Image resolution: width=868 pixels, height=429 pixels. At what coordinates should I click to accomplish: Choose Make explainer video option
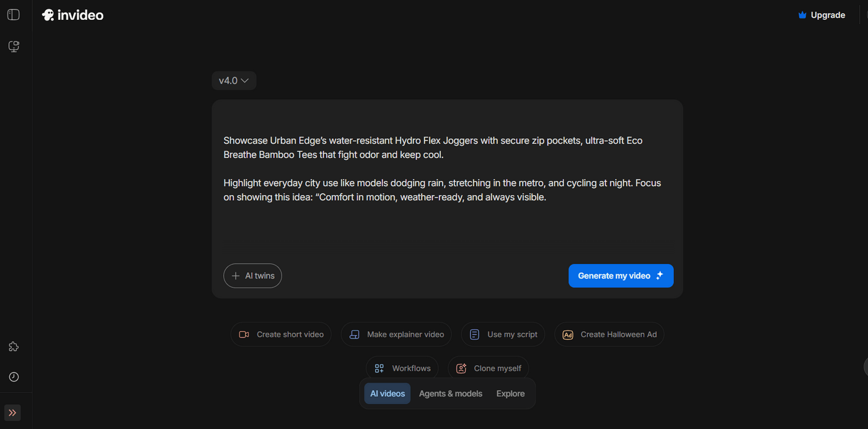click(396, 335)
